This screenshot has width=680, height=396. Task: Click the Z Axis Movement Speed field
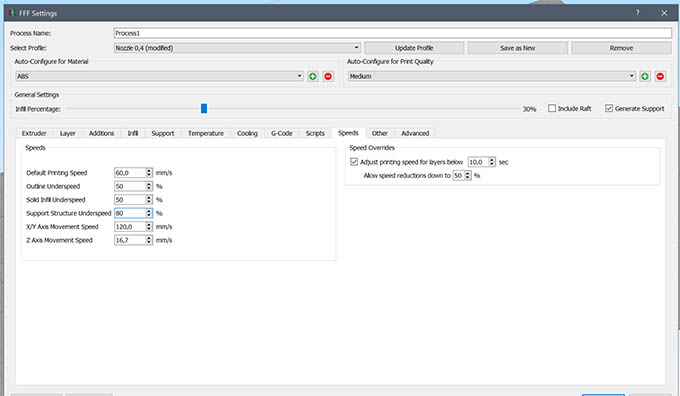tap(130, 240)
